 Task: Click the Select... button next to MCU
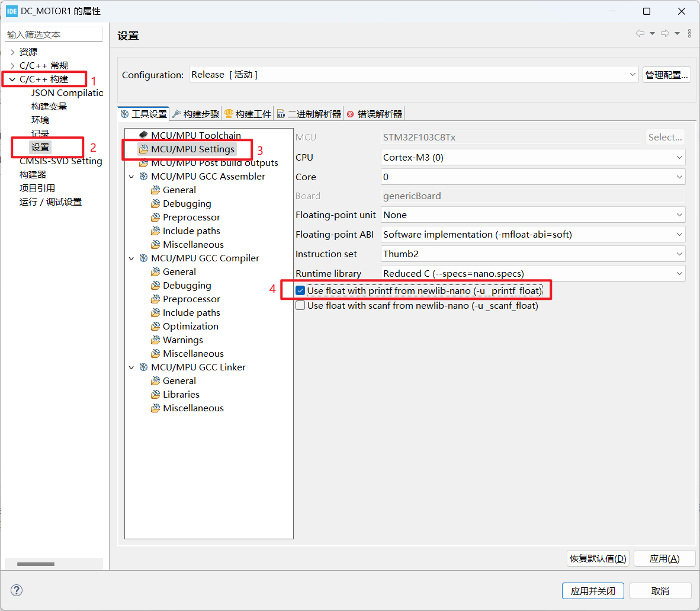point(664,137)
